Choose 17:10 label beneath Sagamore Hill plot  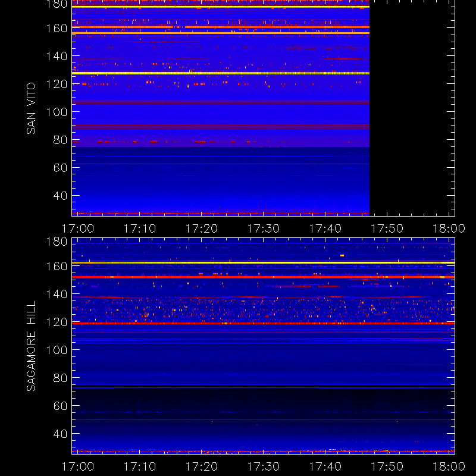[140, 466]
